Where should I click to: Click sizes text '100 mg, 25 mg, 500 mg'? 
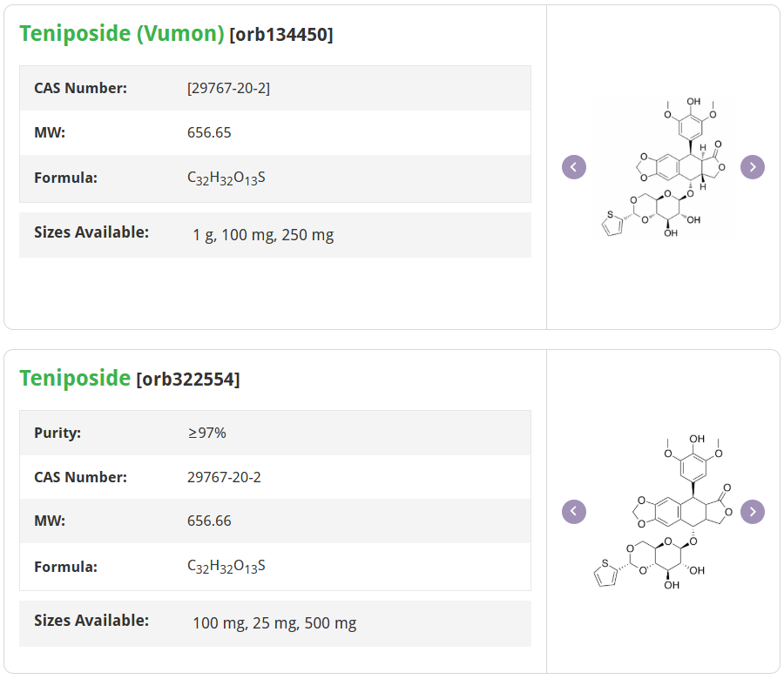click(274, 623)
